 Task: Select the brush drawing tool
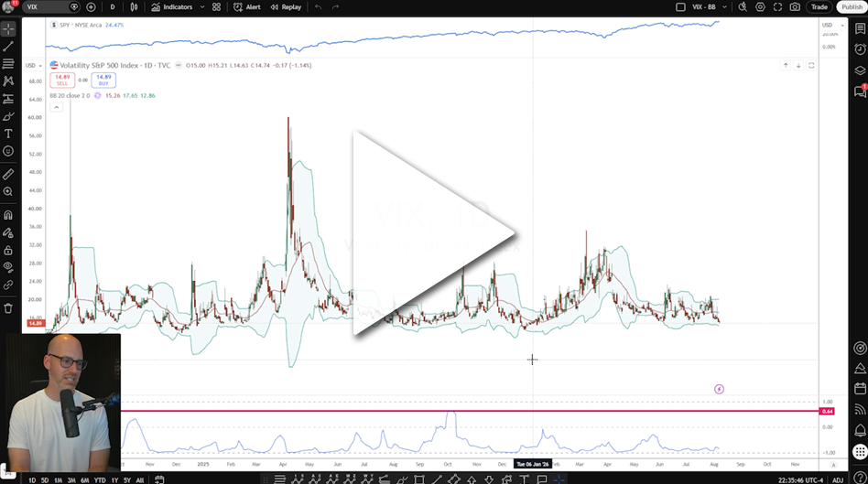[x=8, y=116]
